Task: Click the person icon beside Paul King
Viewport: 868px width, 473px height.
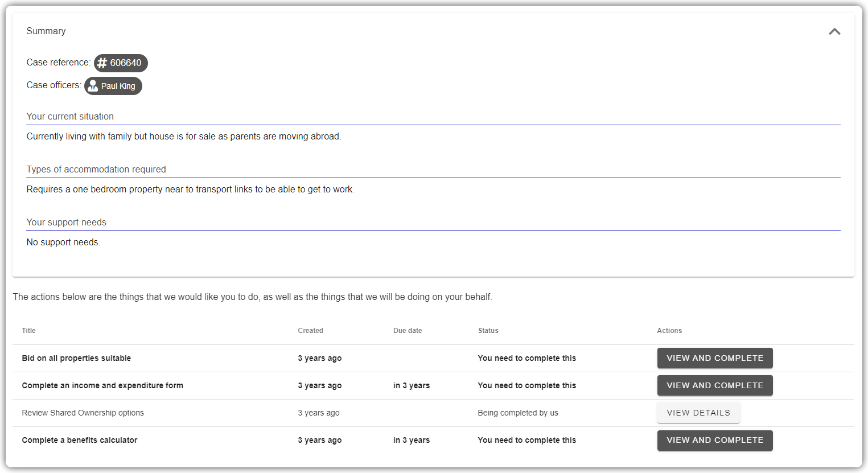Action: click(92, 86)
